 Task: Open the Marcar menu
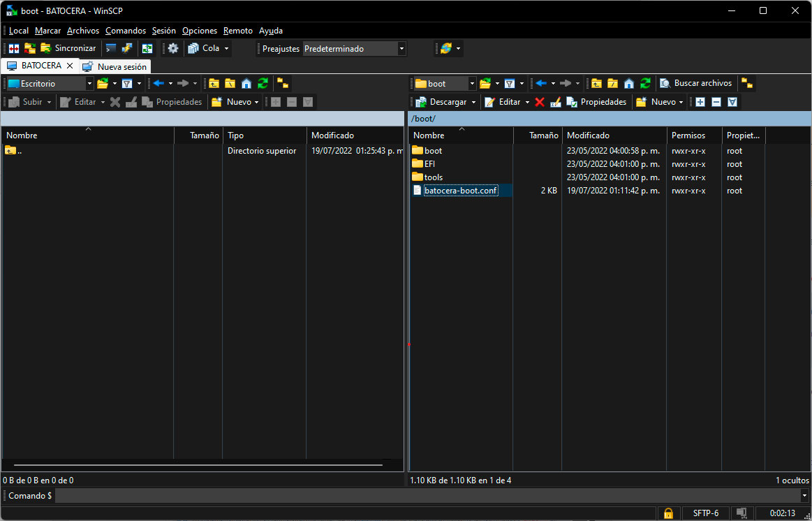(47, 31)
